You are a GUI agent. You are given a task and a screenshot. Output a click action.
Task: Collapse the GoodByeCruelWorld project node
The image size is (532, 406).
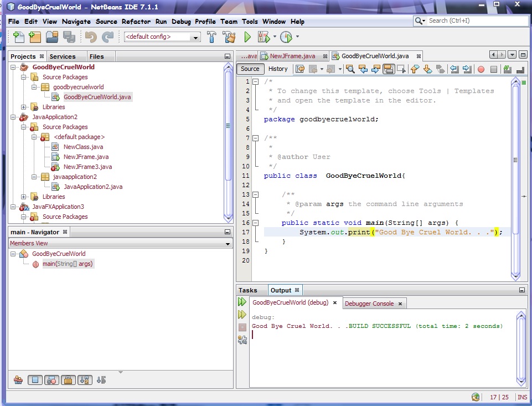tap(13, 67)
